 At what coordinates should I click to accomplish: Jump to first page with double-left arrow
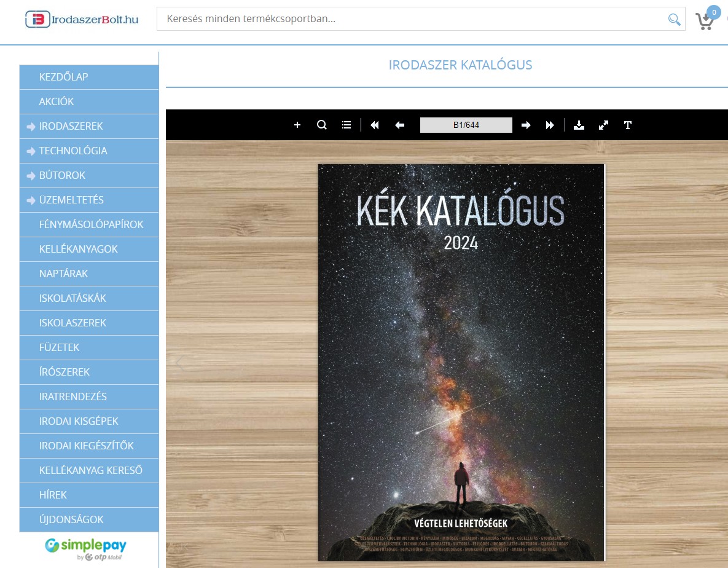375,125
